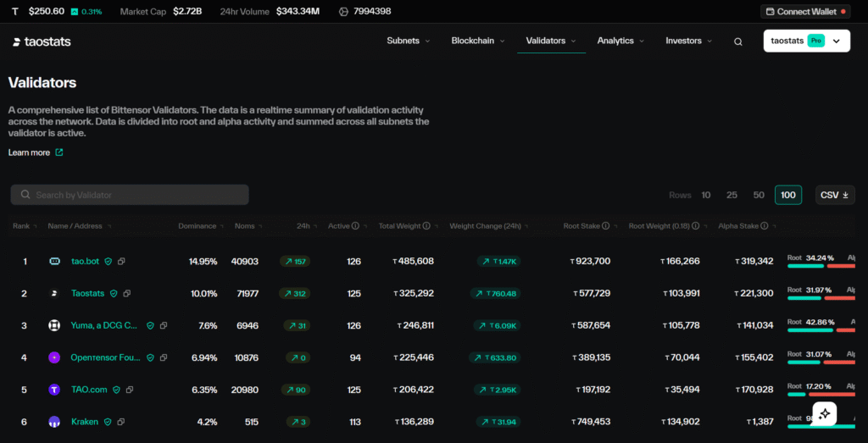Viewport: 868px width, 443px height.
Task: Click the search magnifier icon in navbar
Action: 738,42
